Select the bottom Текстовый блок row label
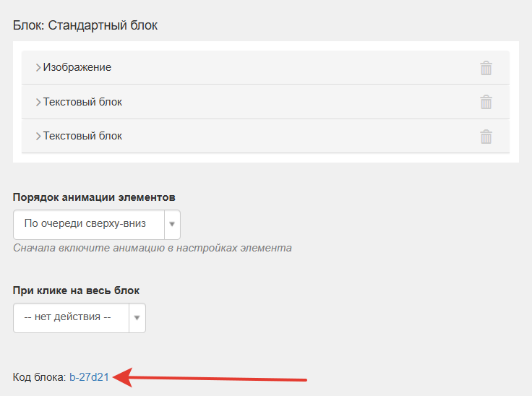 click(x=82, y=136)
